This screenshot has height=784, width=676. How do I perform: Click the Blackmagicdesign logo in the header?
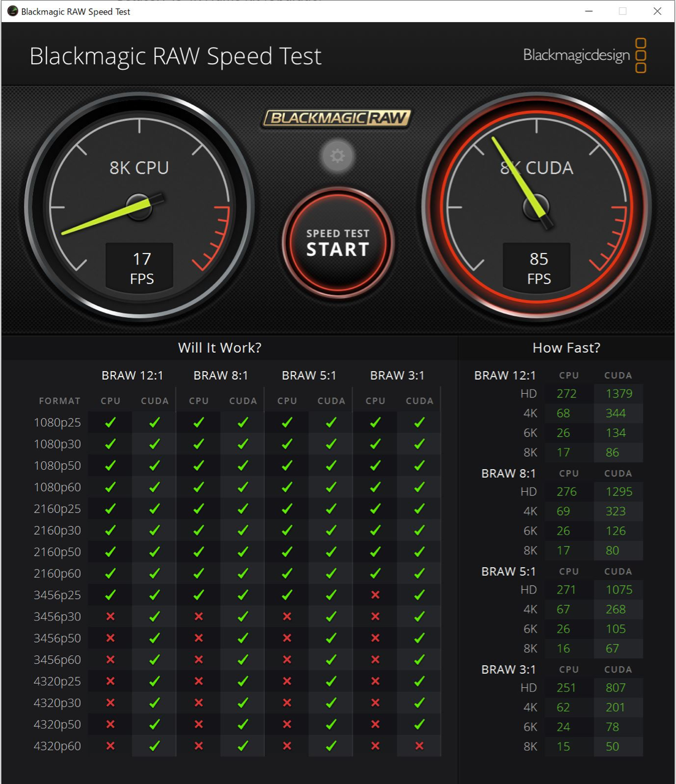point(584,55)
